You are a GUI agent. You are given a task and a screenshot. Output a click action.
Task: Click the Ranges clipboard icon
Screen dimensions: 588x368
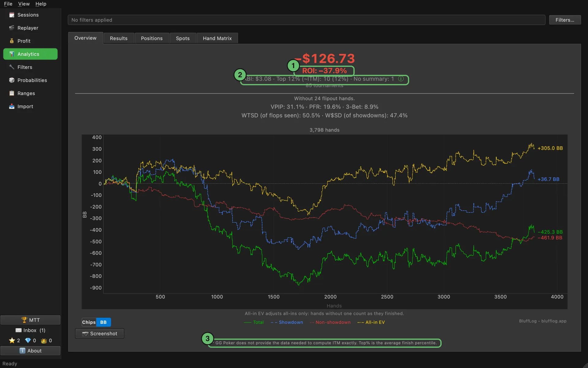(x=12, y=93)
